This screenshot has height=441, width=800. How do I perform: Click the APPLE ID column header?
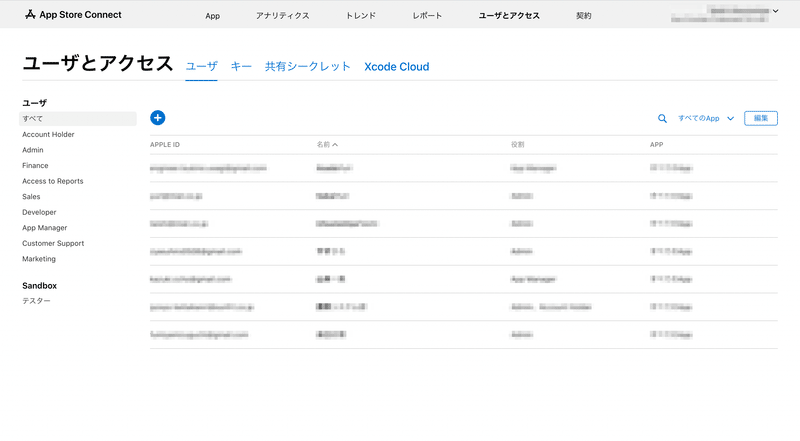(x=165, y=144)
